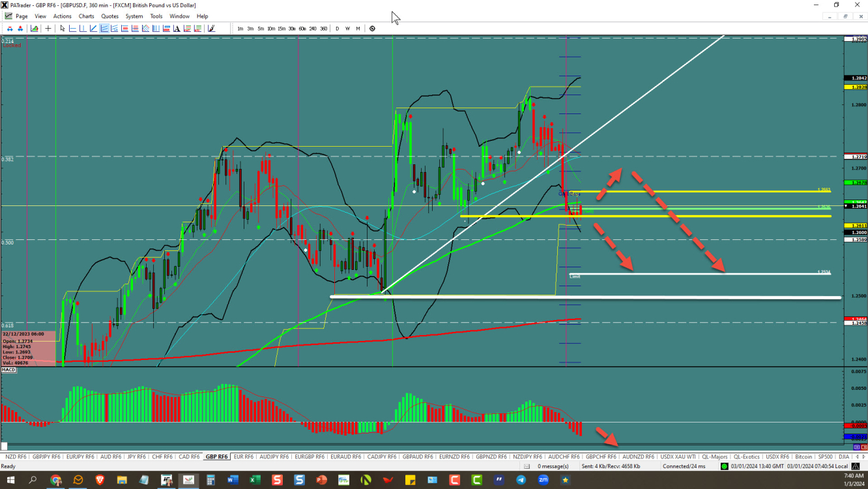Image resolution: width=868 pixels, height=489 pixels.
Task: Switch to NZD RF6 tab
Action: [x=16, y=456]
